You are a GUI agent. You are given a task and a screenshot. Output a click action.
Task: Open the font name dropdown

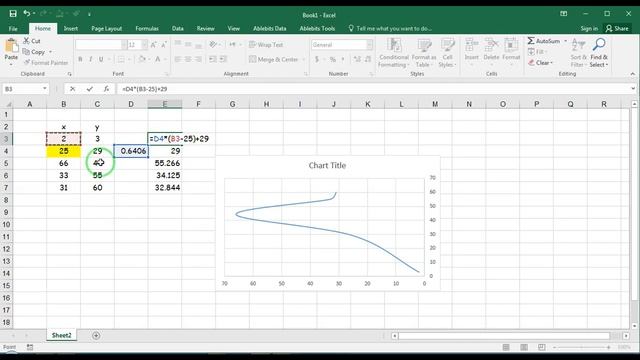(124, 44)
